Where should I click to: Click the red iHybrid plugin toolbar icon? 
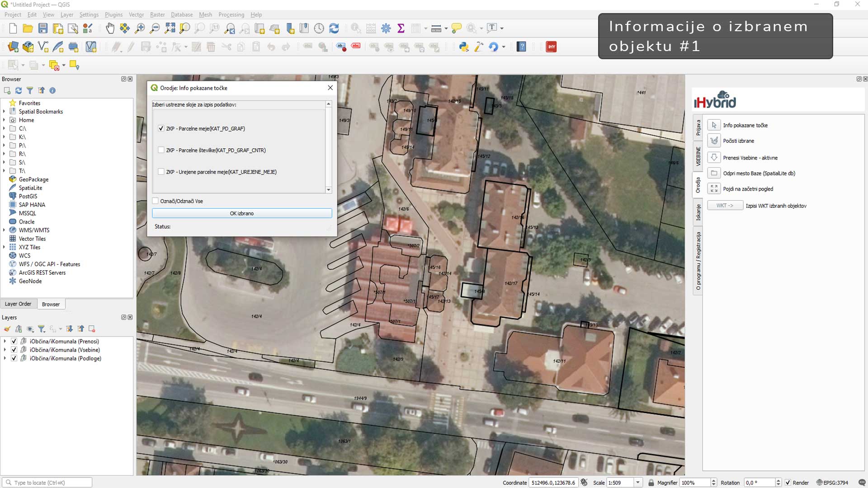point(551,47)
